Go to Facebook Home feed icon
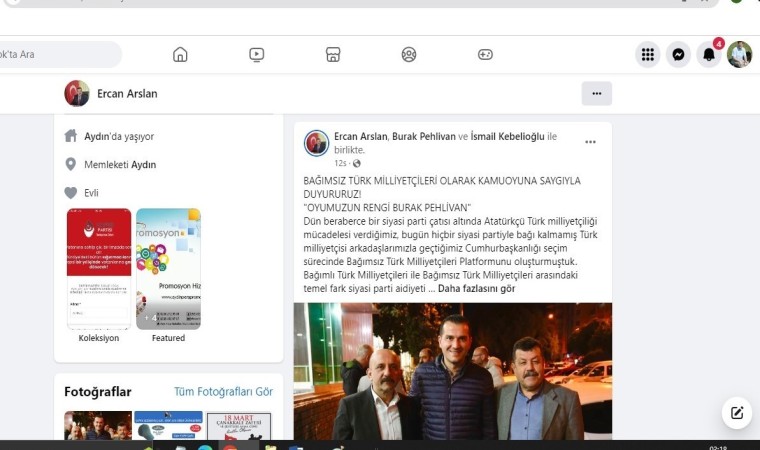Screen dimensions: 760x450 [x=180, y=55]
